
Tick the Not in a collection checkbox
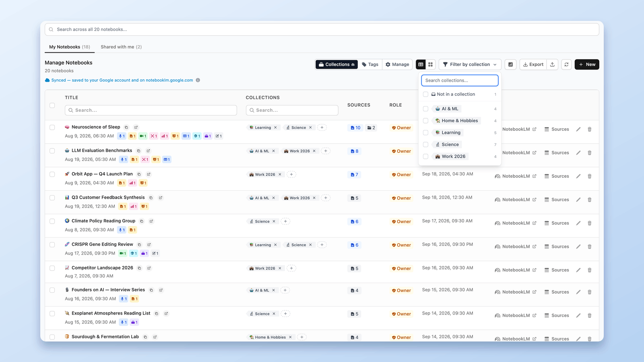(x=425, y=94)
